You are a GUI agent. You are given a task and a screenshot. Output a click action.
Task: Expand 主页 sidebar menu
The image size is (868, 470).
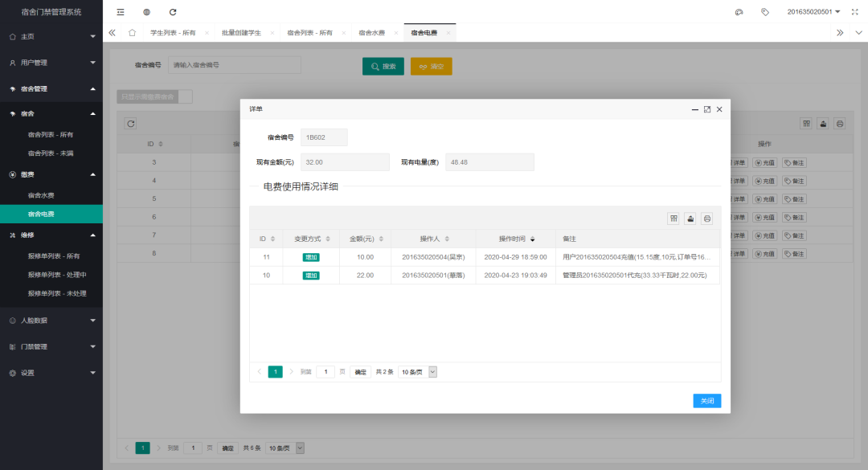click(51, 36)
